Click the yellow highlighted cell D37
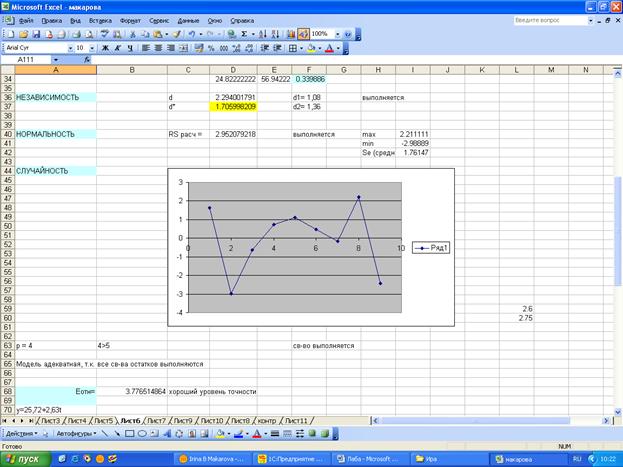623x467 pixels. point(235,106)
